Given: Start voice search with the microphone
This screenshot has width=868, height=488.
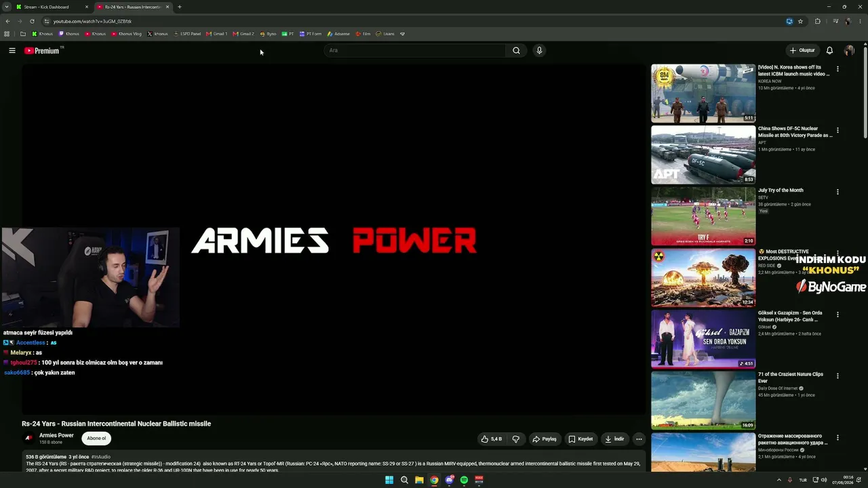Looking at the screenshot, I should point(539,50).
